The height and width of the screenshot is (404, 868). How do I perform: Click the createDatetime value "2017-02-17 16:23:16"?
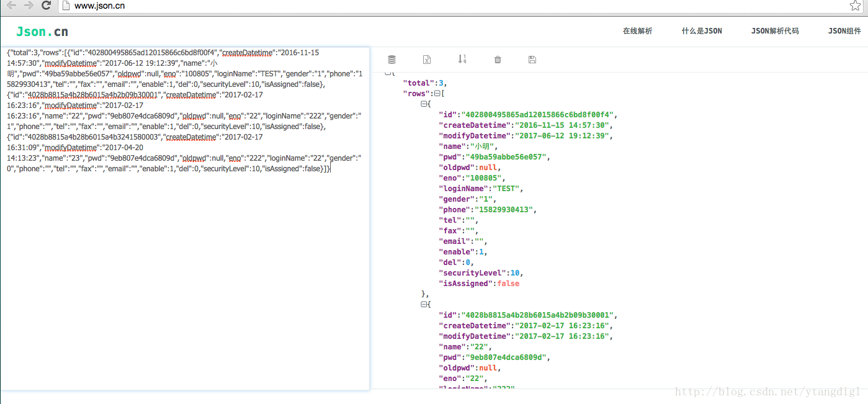(x=563, y=326)
